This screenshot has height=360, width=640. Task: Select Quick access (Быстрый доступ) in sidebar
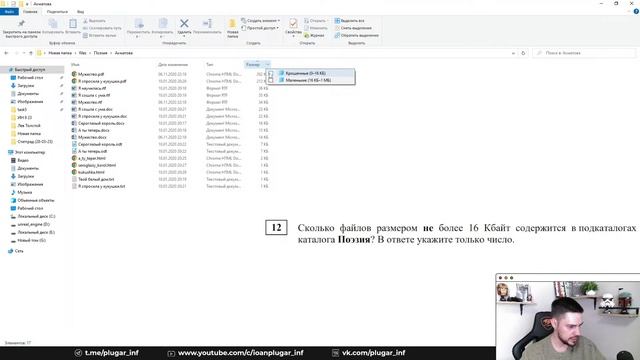coord(29,70)
